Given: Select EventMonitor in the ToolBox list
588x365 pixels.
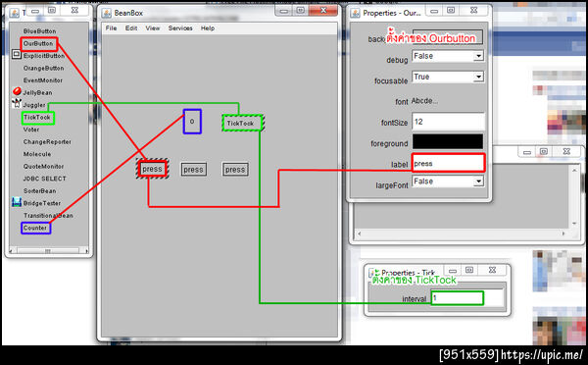Looking at the screenshot, I should click(x=43, y=80).
